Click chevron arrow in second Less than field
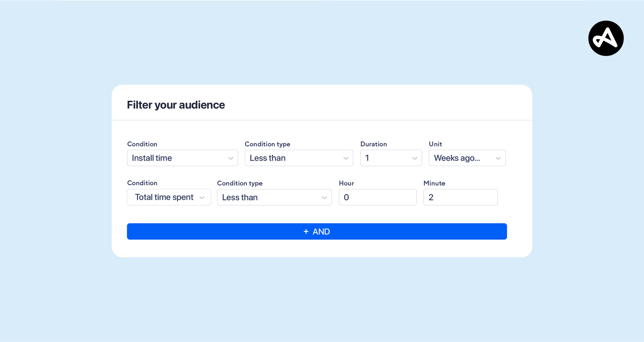Image resolution: width=644 pixels, height=342 pixels. (x=324, y=198)
